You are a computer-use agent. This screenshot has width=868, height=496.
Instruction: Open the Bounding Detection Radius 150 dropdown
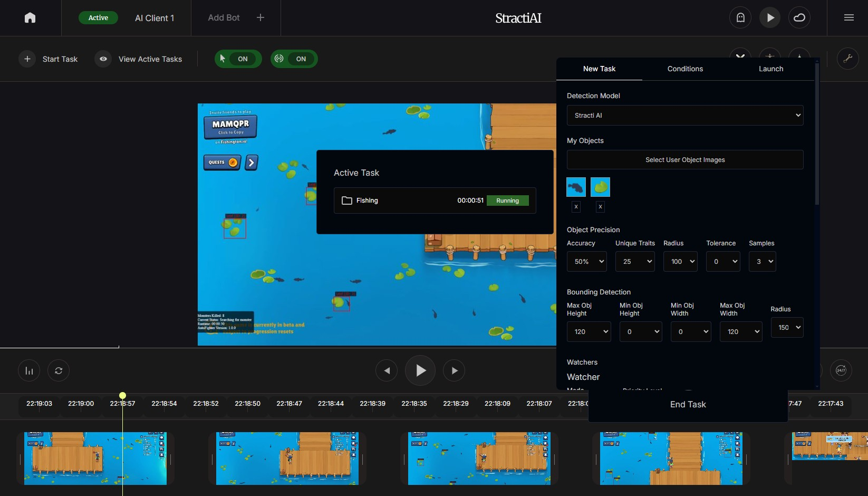tap(787, 327)
